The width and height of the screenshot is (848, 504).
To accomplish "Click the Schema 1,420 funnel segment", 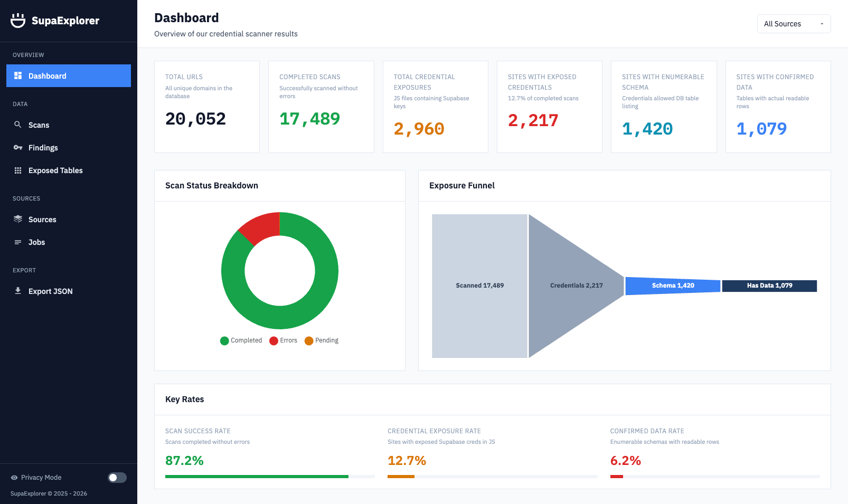I will pos(672,286).
